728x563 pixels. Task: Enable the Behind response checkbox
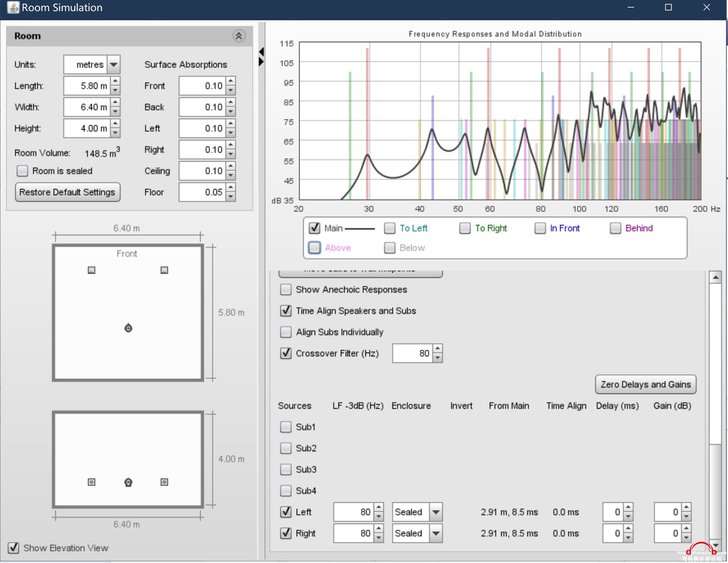[x=616, y=228]
